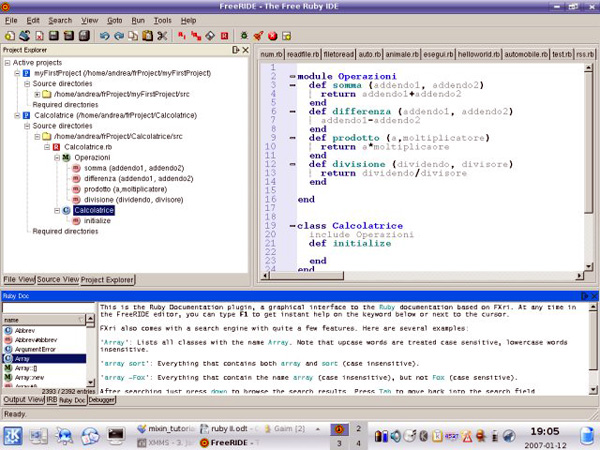Viewport: 600px width, 450px height.
Task: Open the IRB tab
Action: pyautogui.click(x=52, y=399)
